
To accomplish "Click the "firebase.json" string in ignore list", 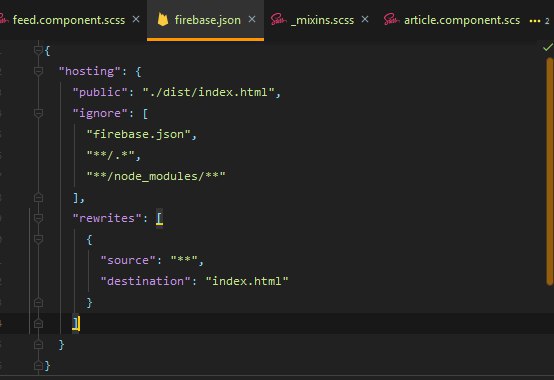I will point(138,134).
